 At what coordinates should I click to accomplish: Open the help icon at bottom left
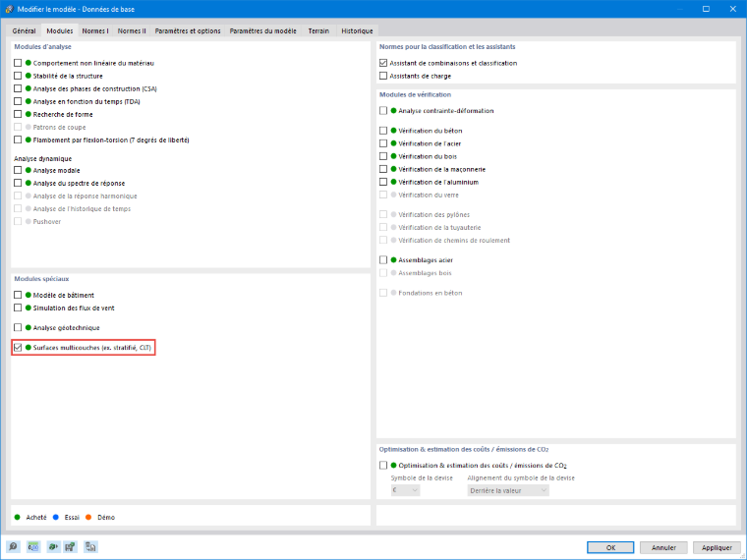pyautogui.click(x=14, y=546)
